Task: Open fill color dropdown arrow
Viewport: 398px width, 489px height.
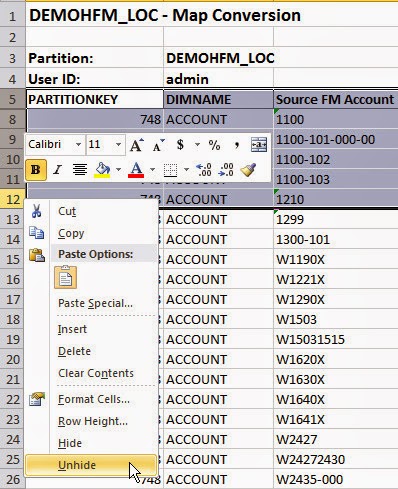Action: [x=118, y=170]
